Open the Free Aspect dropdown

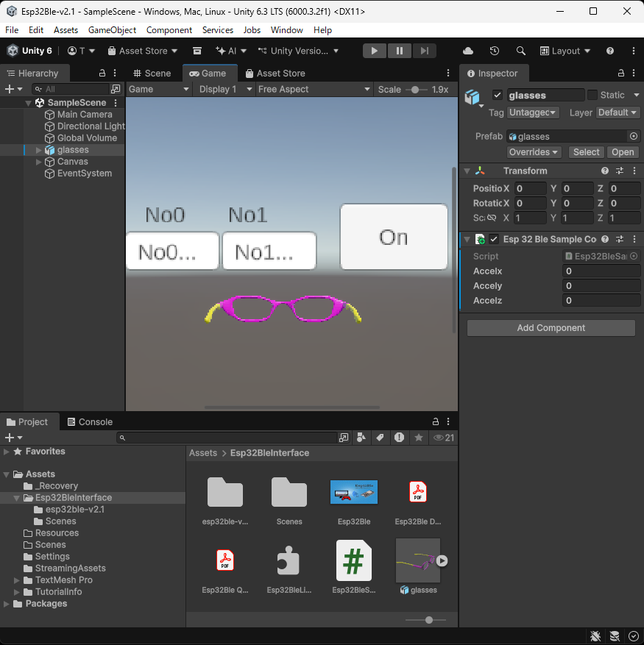tap(314, 89)
